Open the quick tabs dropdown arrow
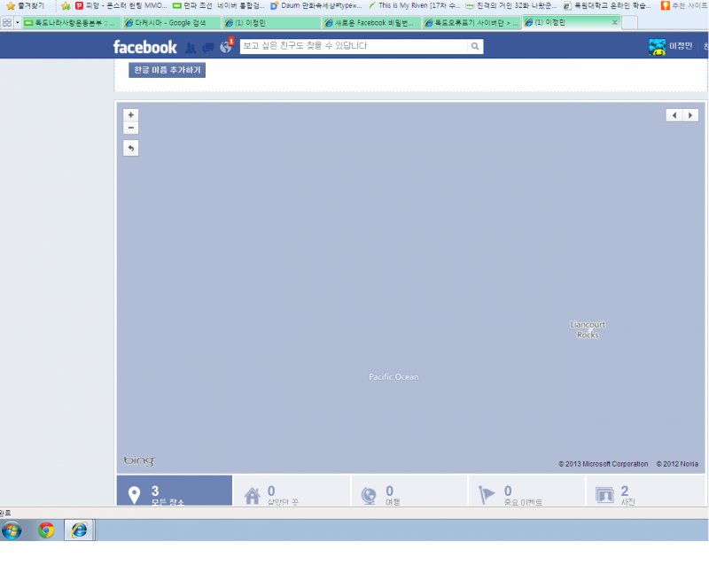The height and width of the screenshot is (588, 709). tap(17, 22)
